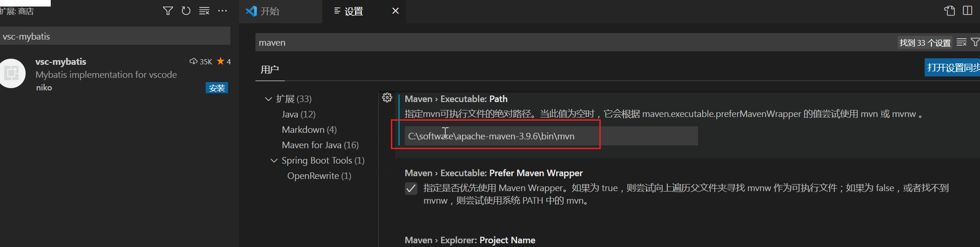Select the 用户 settings scope tab

coord(269,69)
